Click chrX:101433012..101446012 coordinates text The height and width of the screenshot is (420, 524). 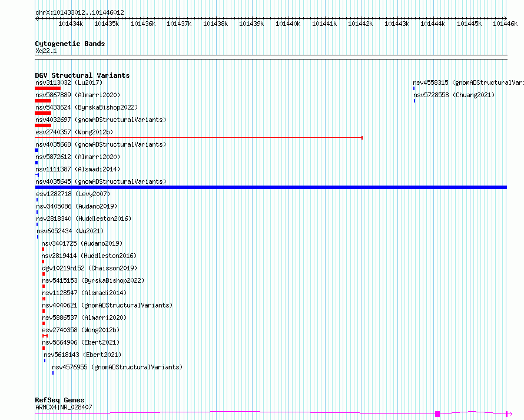click(x=79, y=12)
